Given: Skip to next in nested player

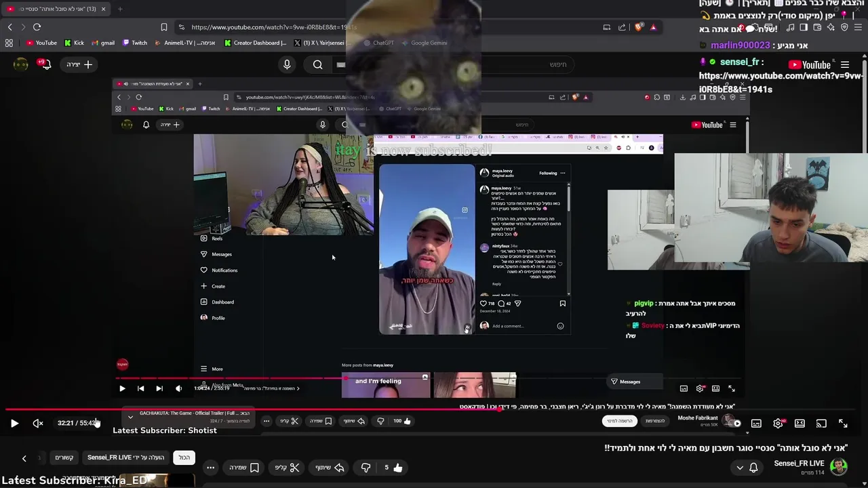Looking at the screenshot, I should pyautogui.click(x=159, y=388).
